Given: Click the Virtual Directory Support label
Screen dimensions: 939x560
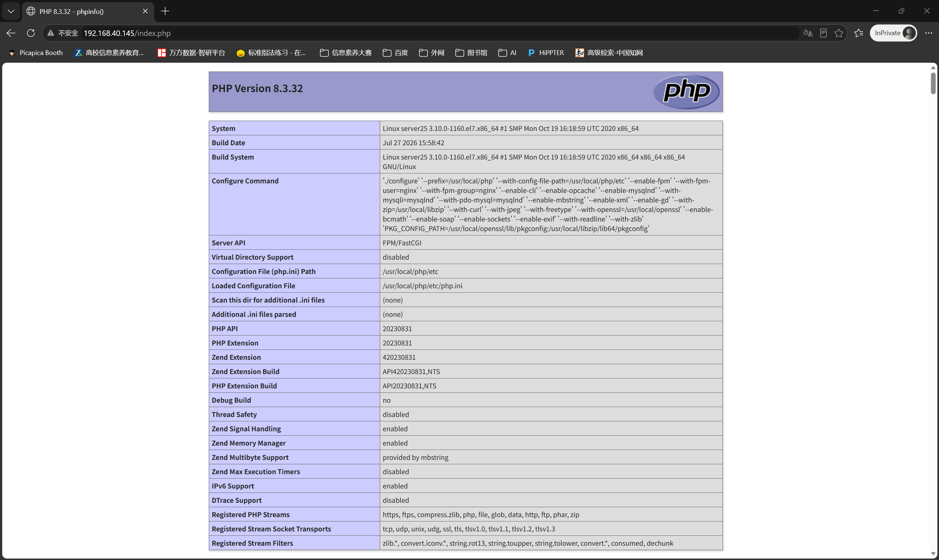Looking at the screenshot, I should point(252,257).
